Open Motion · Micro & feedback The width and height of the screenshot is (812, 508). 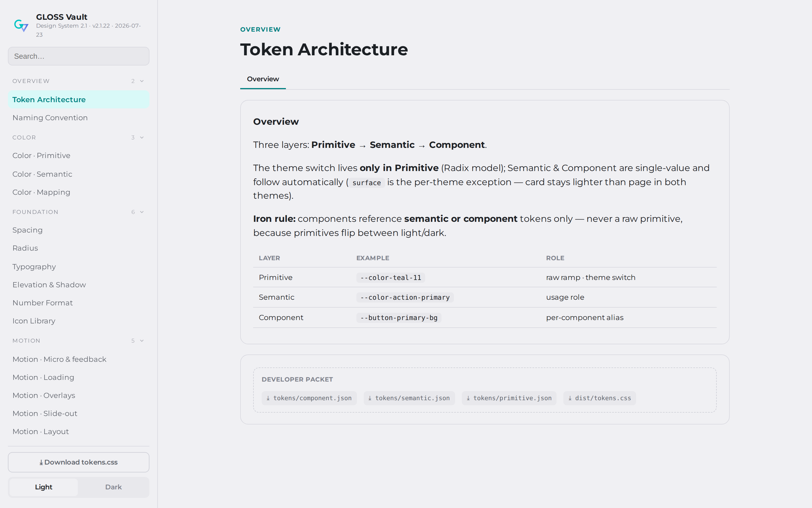(78, 360)
